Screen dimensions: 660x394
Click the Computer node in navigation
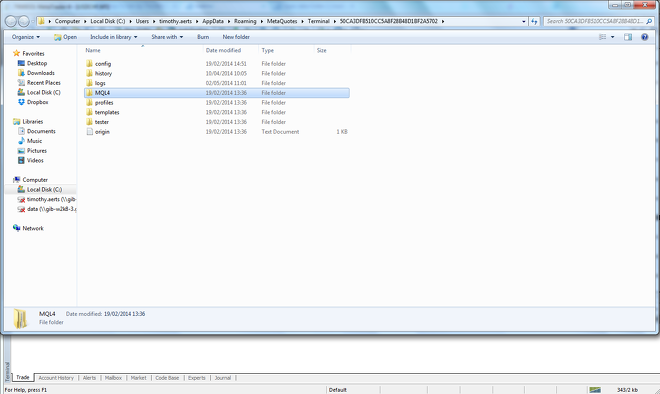tap(30, 180)
